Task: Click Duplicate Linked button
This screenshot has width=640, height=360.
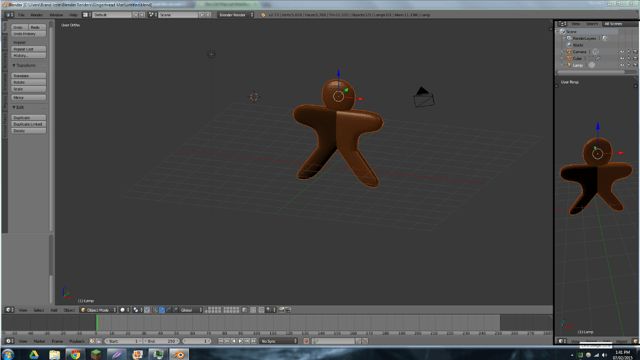Action: pos(29,124)
